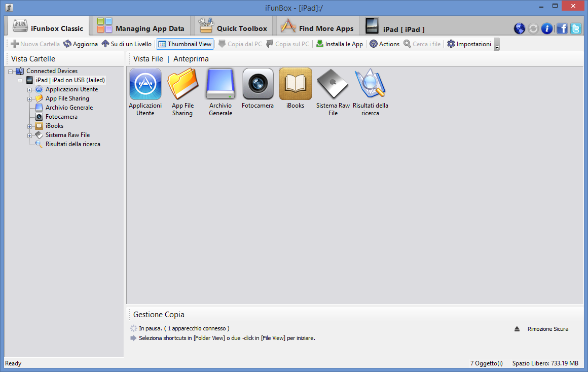
Task: Open Impostazioni settings in the toolbar
Action: tap(469, 44)
